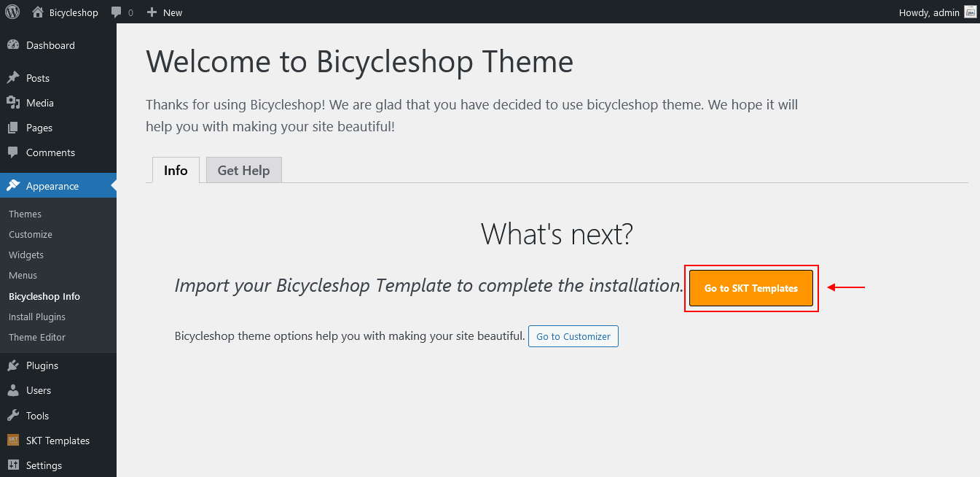Click the Go to Customizer button

(x=573, y=336)
